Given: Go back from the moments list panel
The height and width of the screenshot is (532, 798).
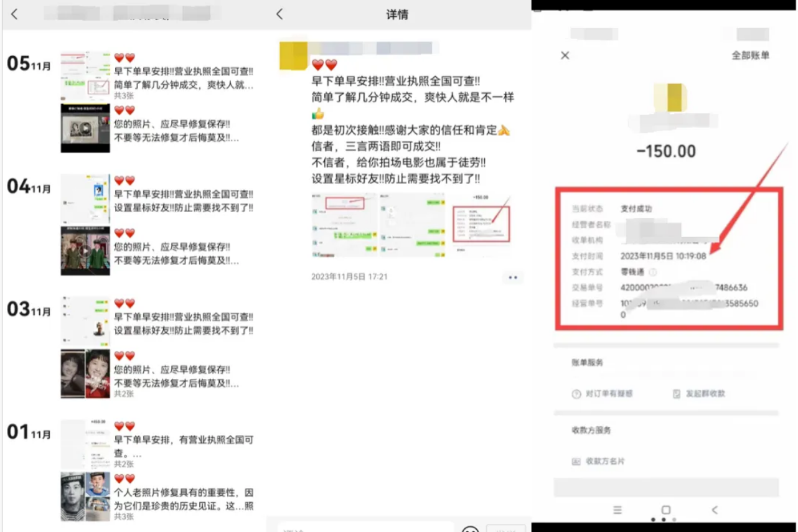Looking at the screenshot, I should point(14,14).
